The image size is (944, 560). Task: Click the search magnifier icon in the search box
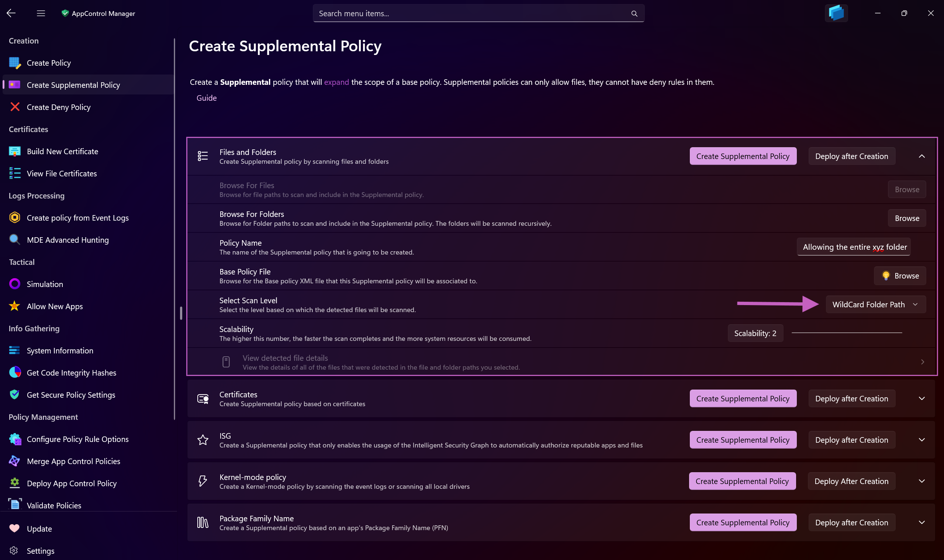pos(634,14)
